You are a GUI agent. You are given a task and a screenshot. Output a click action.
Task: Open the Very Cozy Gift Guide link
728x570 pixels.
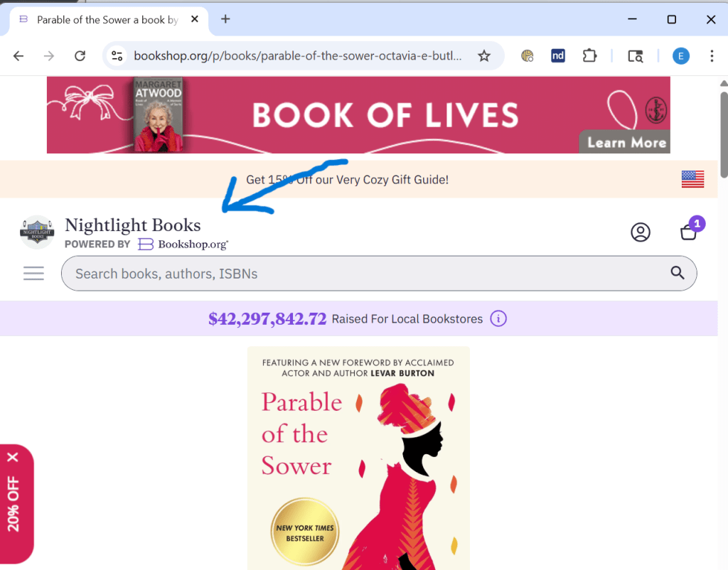[x=347, y=180]
